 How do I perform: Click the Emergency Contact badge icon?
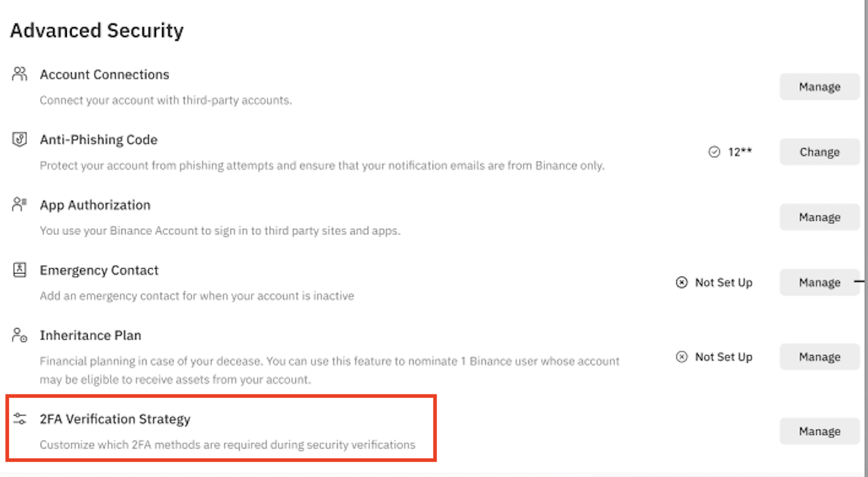point(20,270)
